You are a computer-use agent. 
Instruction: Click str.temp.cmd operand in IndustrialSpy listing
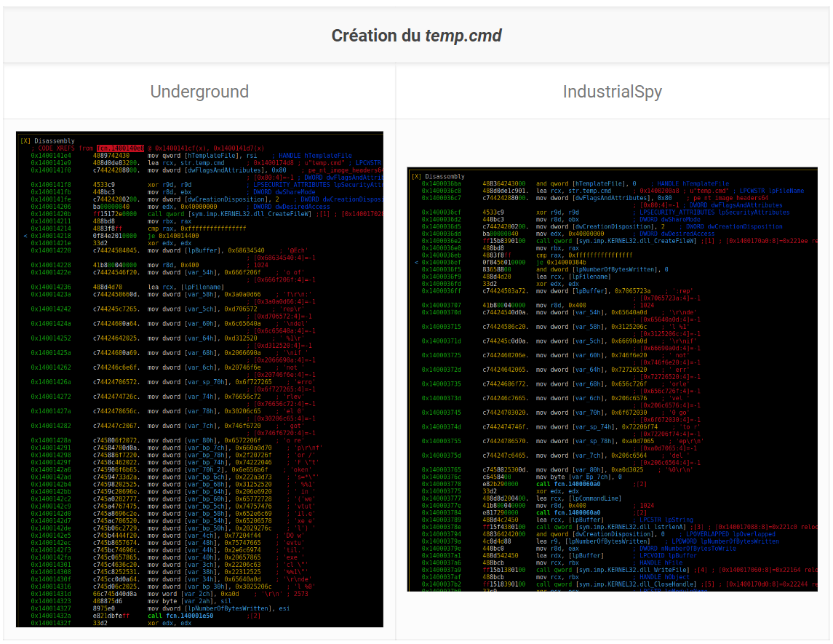590,191
